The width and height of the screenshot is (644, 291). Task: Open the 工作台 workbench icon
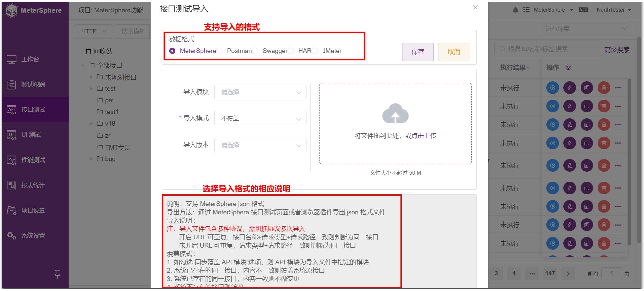pos(12,59)
